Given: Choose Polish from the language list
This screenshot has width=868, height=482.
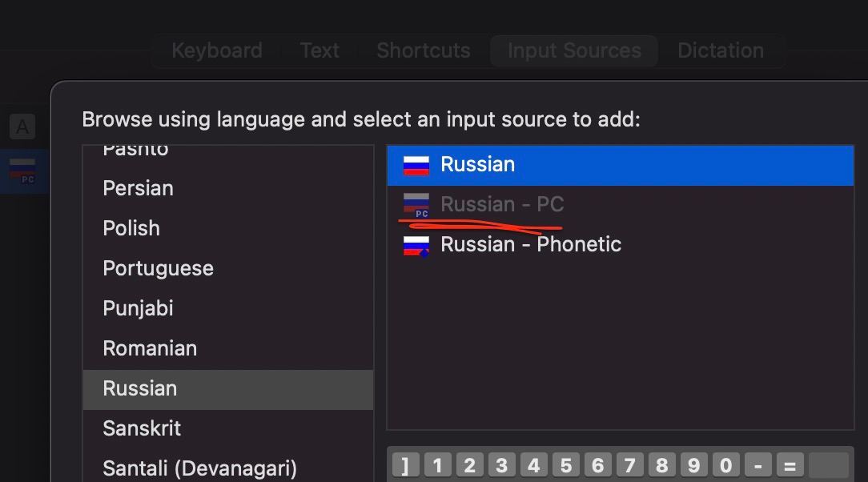Looking at the screenshot, I should click(131, 228).
